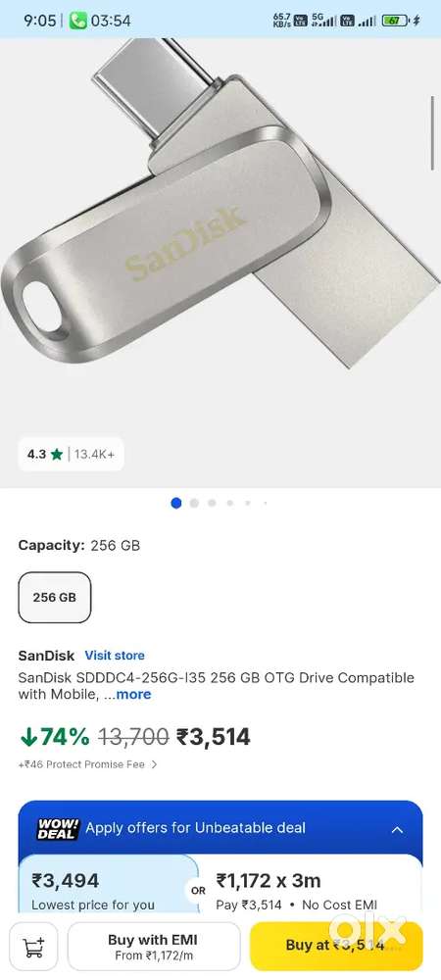
Task: Expand description with the more link
Action: 133,695
